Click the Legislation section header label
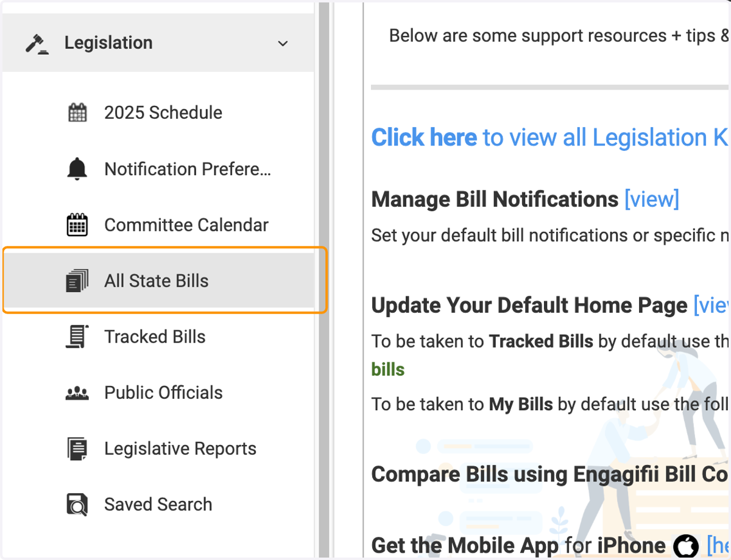The height and width of the screenshot is (560, 731). point(108,43)
